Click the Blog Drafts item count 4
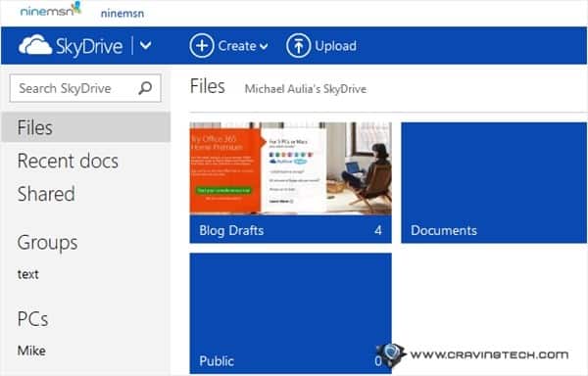588x376 pixels. coord(378,230)
